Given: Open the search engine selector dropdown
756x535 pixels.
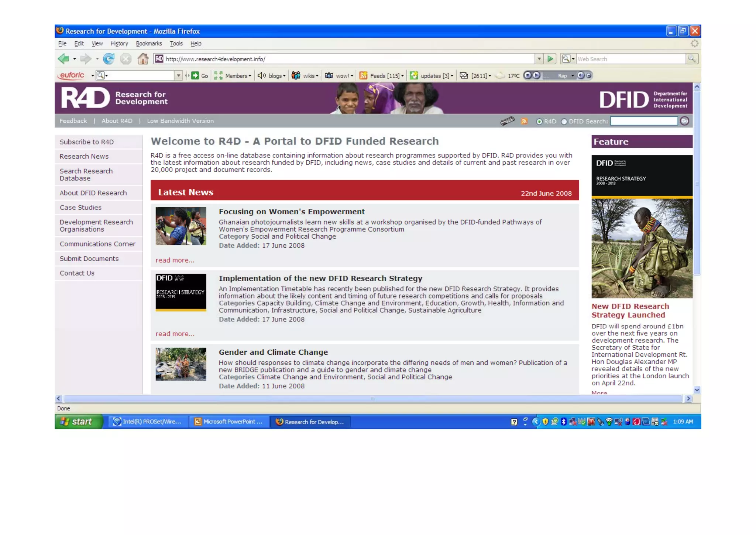Looking at the screenshot, I should (568, 59).
